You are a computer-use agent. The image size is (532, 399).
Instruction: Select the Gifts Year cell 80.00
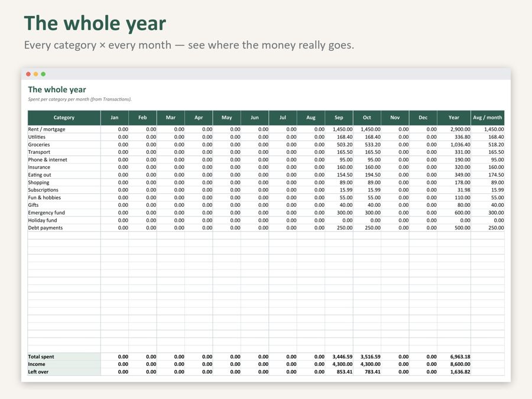pyautogui.click(x=454, y=205)
